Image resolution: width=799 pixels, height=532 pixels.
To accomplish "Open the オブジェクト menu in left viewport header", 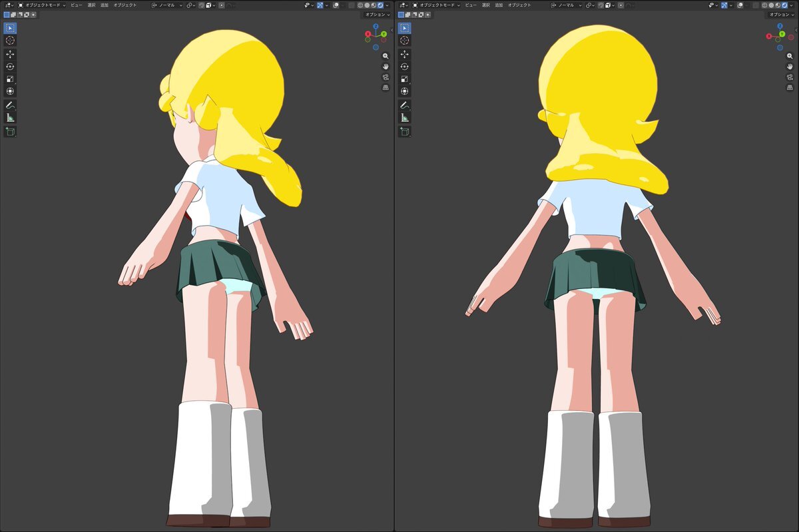I will pyautogui.click(x=125, y=5).
